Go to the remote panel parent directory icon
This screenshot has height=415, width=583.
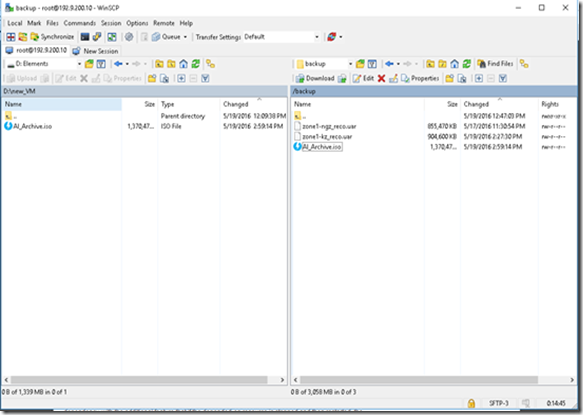430,64
